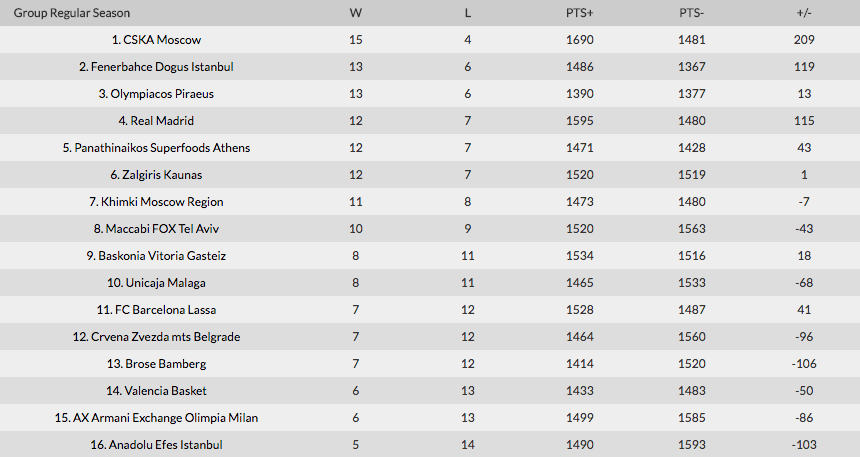Select AX Armani Exchange Olimpia Milan
860x457 pixels.
click(x=161, y=418)
